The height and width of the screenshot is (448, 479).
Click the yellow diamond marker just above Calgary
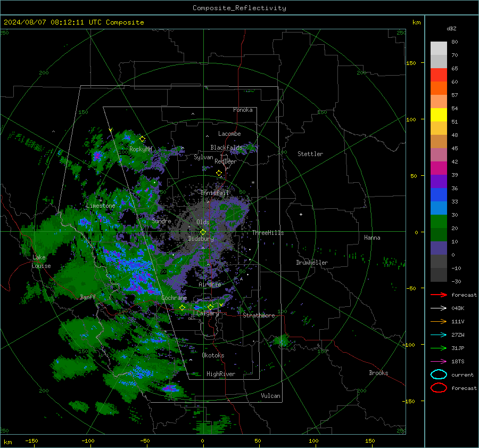pyautogui.click(x=210, y=307)
